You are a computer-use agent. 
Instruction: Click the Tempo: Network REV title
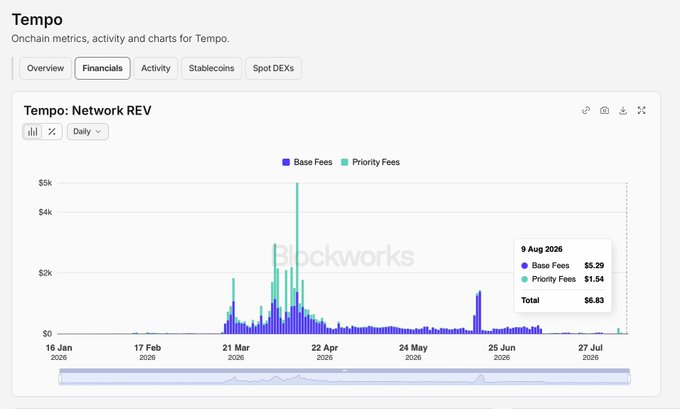tap(88, 111)
